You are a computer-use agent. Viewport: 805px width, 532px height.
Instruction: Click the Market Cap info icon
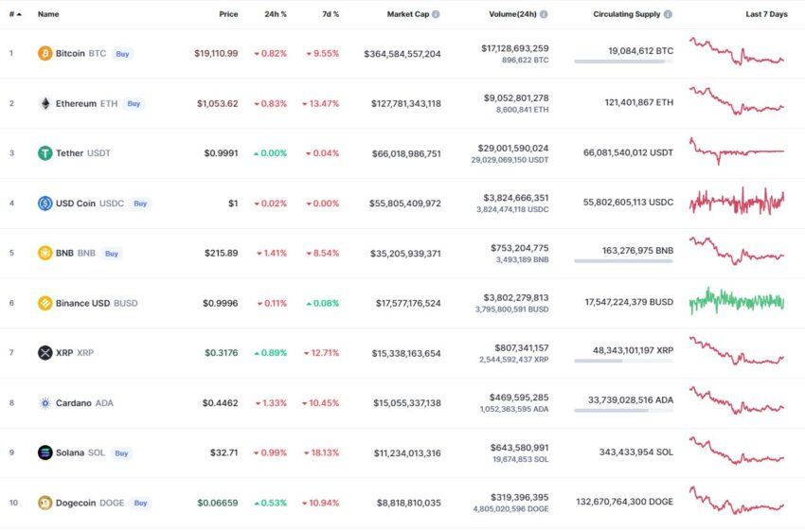coord(436,14)
